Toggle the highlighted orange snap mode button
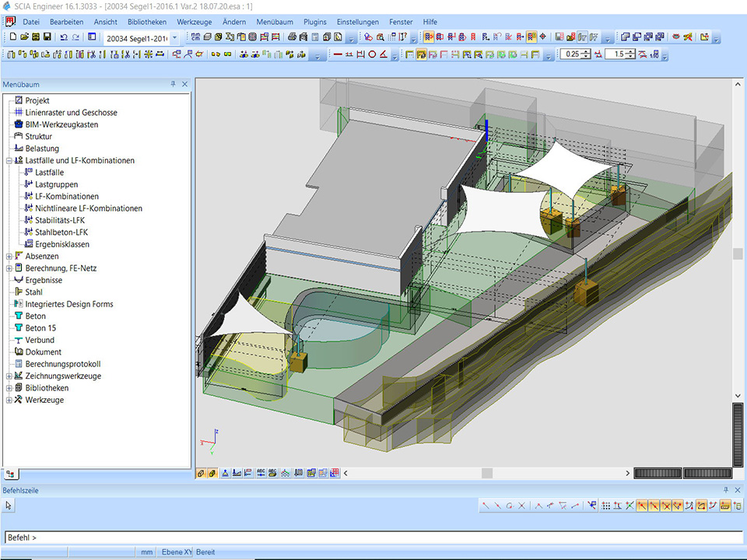This screenshot has width=747, height=560. pyautogui.click(x=642, y=506)
